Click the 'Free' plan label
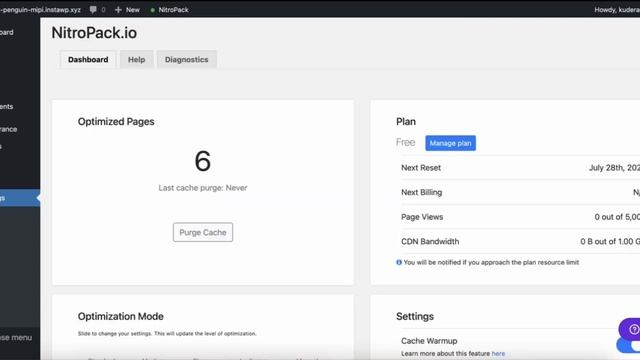This screenshot has width=640, height=360. coord(405,142)
